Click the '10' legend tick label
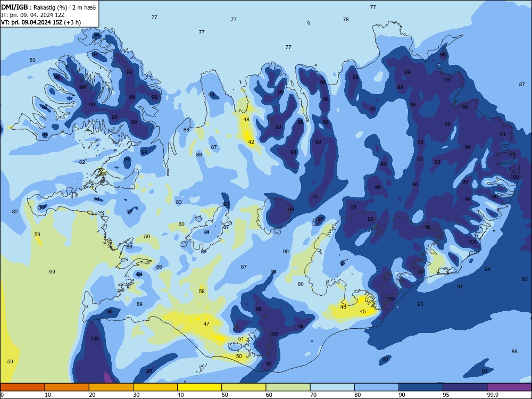This screenshot has height=399, width=532. (48, 395)
